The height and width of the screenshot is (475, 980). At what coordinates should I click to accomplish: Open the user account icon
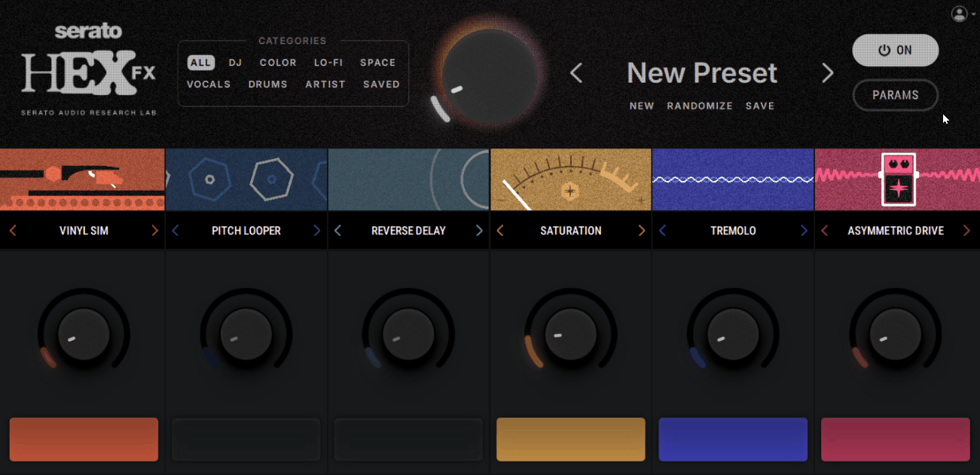[959, 14]
